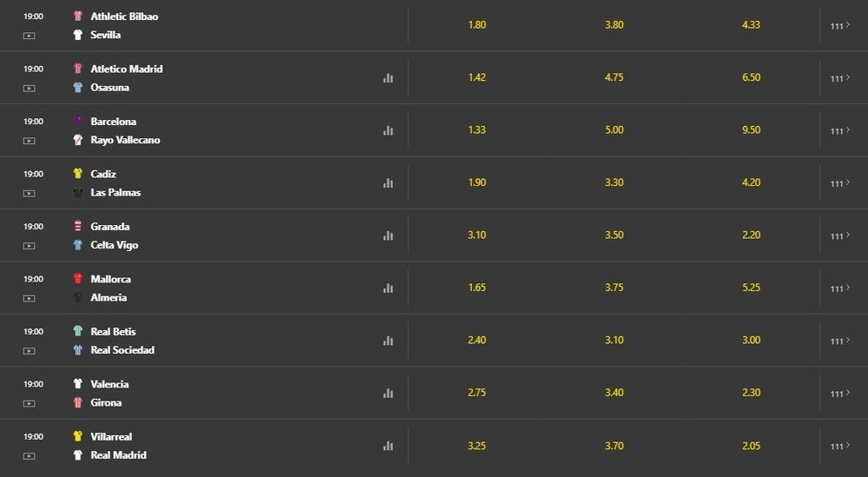Viewport: 868px width, 477px height.
Task: Click the stats icon for Villarreal vs Real Madrid
Action: 388,446
